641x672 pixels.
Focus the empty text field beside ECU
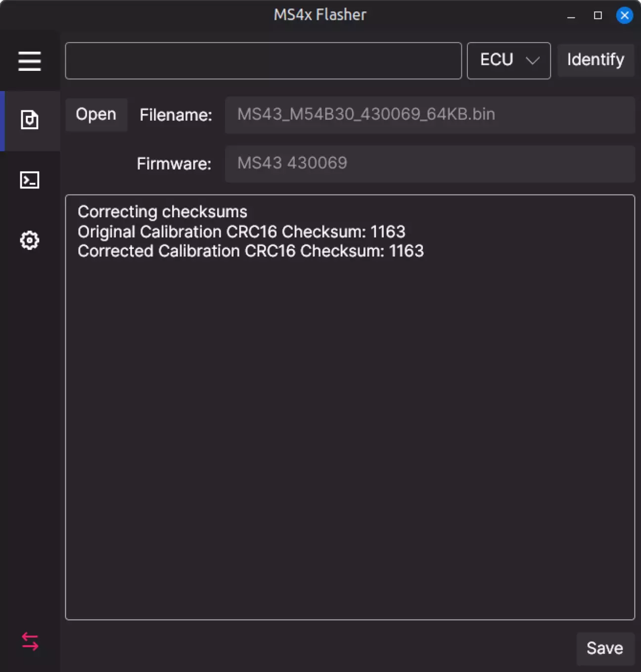pos(263,60)
